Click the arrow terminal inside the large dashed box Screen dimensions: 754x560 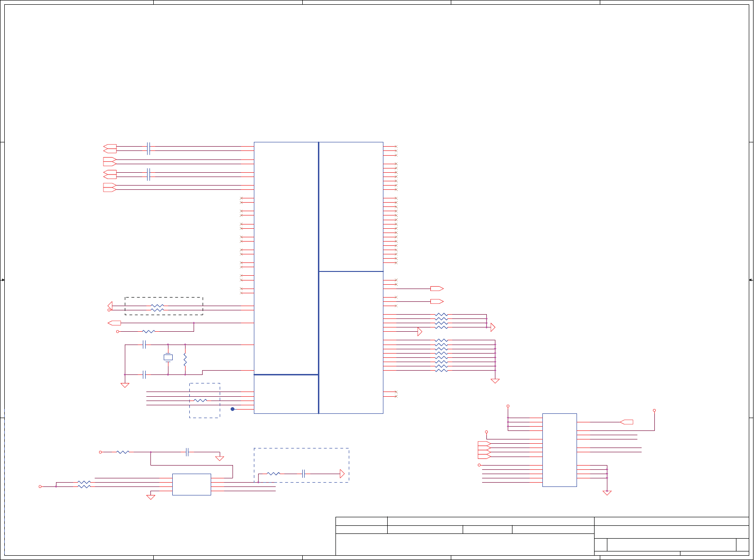[x=342, y=474]
